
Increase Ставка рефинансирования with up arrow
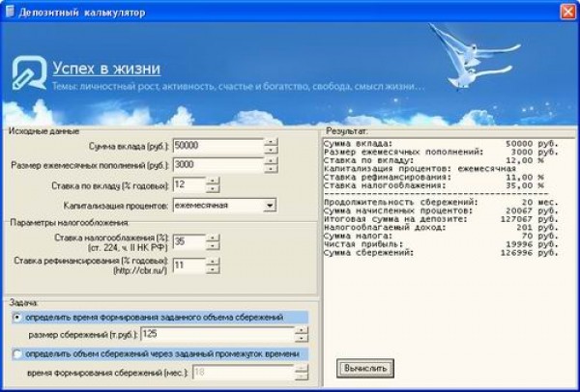pyautogui.click(x=213, y=262)
